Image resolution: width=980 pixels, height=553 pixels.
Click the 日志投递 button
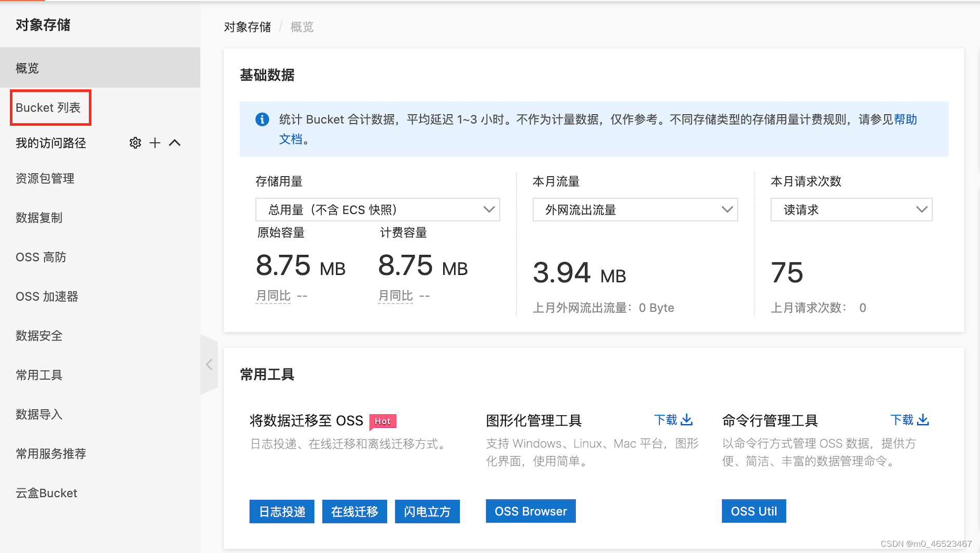(282, 511)
